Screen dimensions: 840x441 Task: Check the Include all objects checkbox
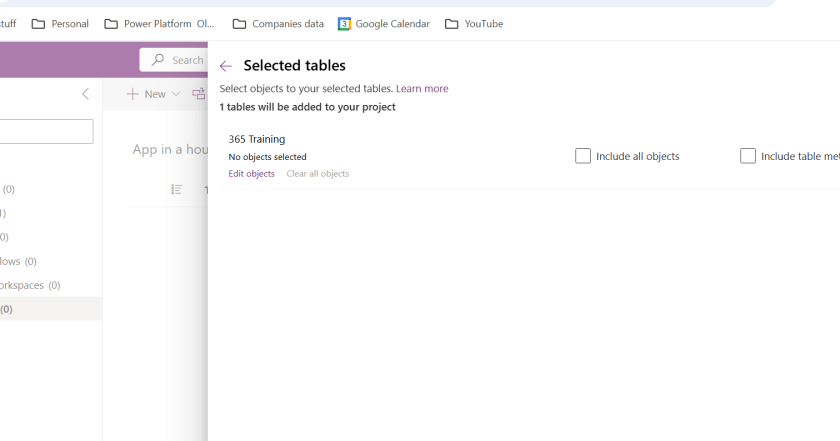583,156
